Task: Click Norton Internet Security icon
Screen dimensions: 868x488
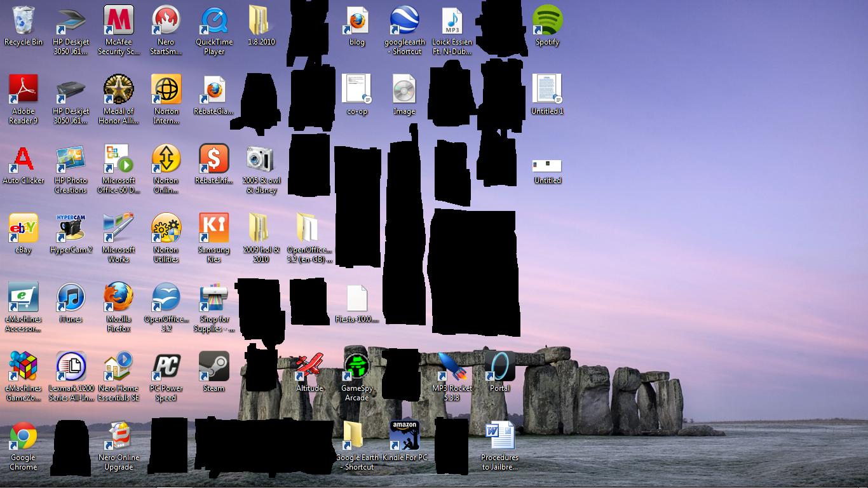Action: pos(166,90)
